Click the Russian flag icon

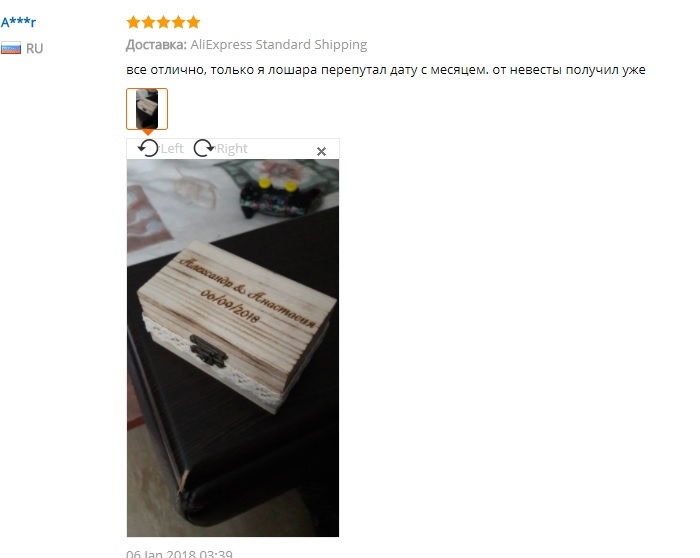click(x=11, y=48)
